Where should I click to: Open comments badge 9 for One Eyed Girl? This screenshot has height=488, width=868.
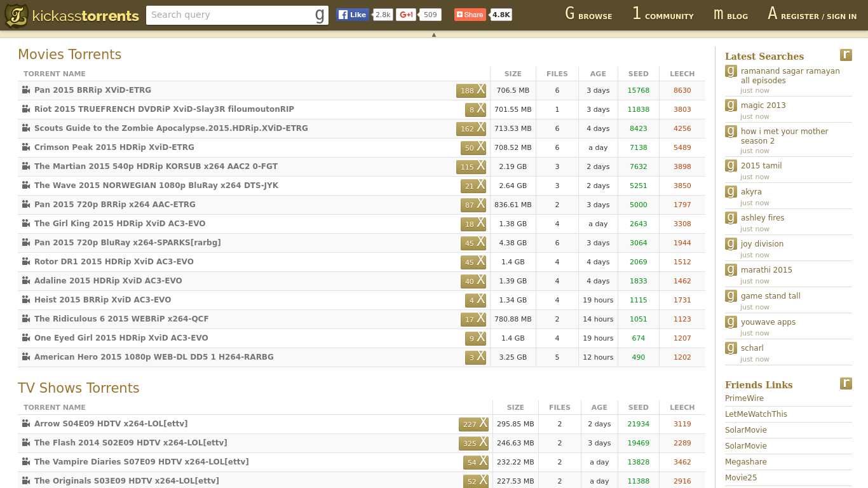475,338
